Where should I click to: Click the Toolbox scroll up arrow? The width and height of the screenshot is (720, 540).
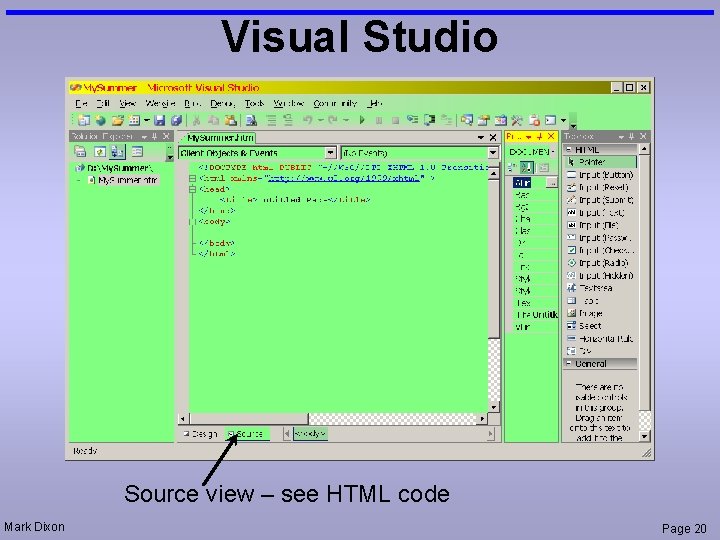point(644,149)
